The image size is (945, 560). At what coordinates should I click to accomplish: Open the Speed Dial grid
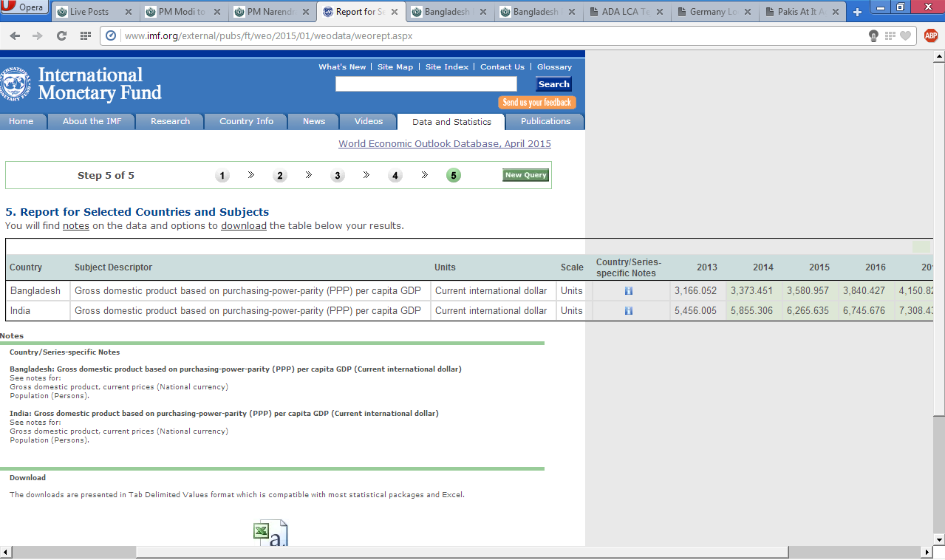[85, 36]
